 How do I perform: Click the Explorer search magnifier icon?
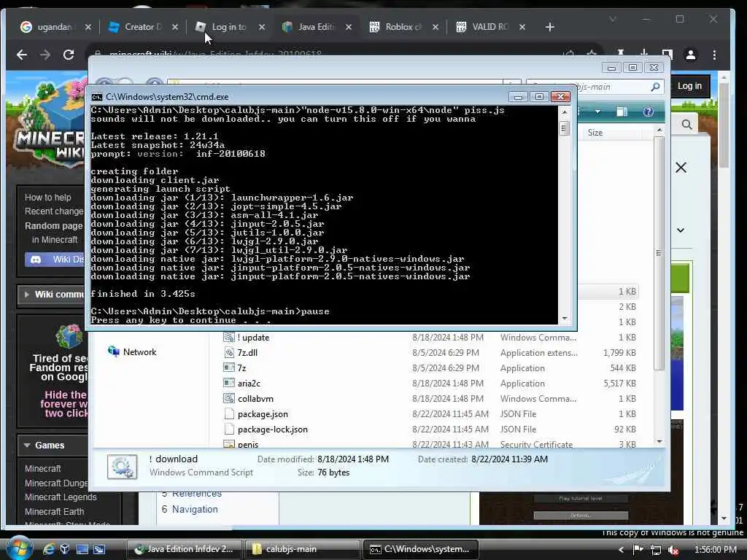[656, 87]
